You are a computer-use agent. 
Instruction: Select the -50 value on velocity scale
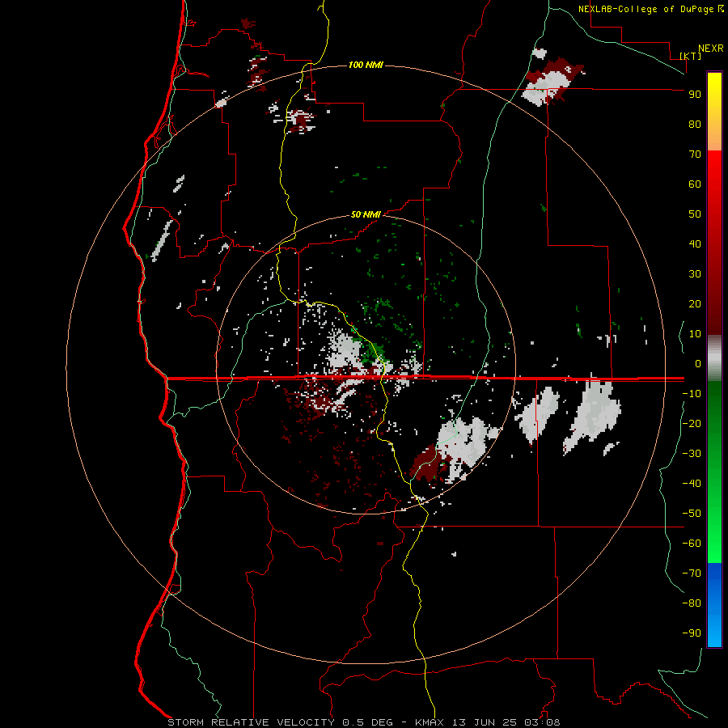[692, 514]
